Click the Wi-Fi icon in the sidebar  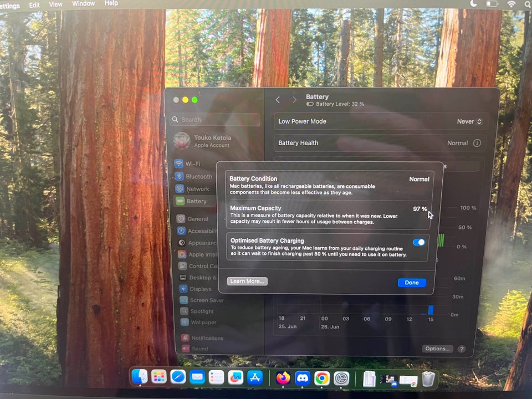coord(178,163)
